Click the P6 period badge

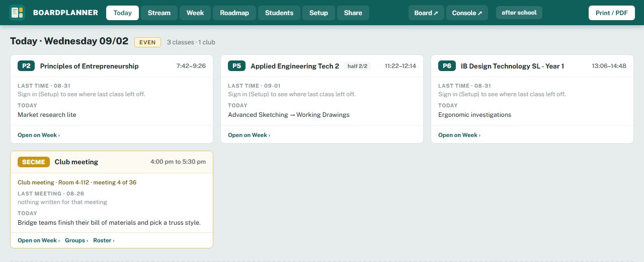(x=447, y=66)
